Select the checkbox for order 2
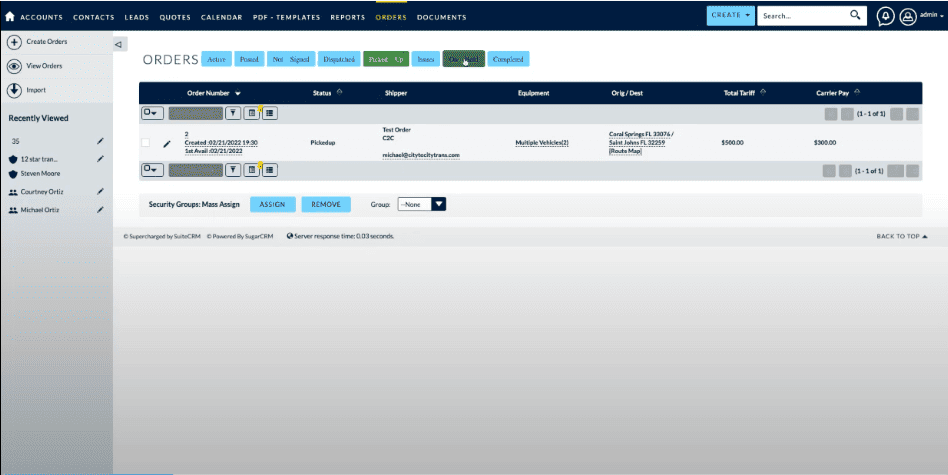The height and width of the screenshot is (475, 948). [x=145, y=143]
